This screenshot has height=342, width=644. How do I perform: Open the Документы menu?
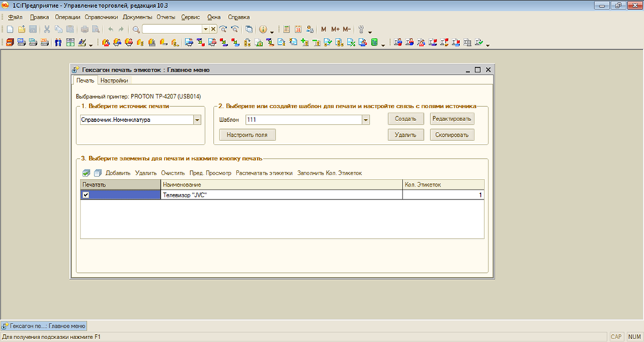coord(137,16)
